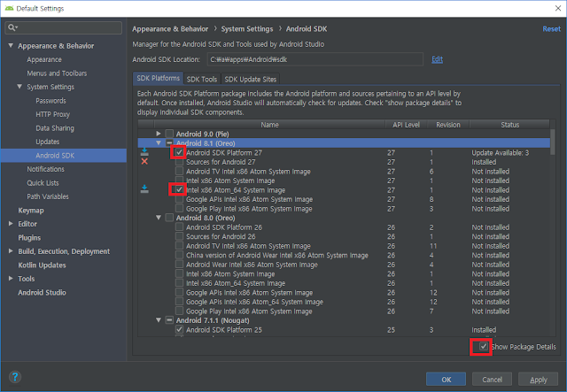Click System Settings in breadcrumb
The height and width of the screenshot is (392, 567).
click(247, 29)
